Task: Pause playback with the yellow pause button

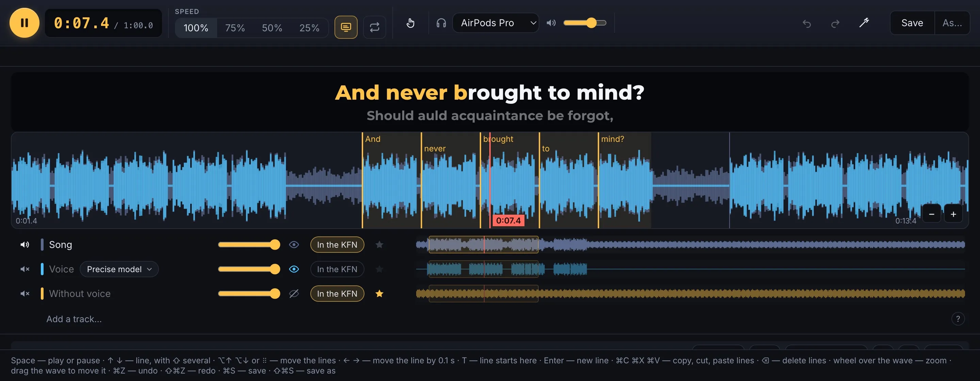Action: (x=24, y=23)
